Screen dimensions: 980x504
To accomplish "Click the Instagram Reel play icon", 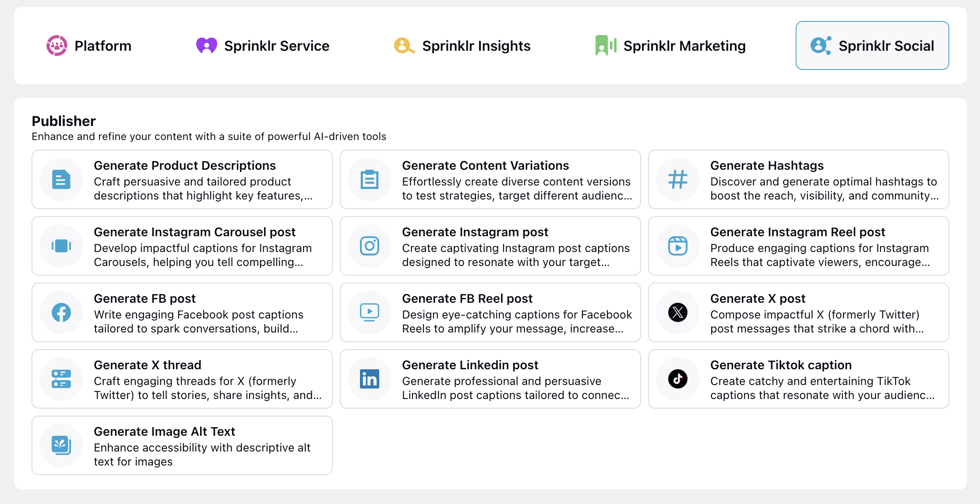I will coord(678,246).
